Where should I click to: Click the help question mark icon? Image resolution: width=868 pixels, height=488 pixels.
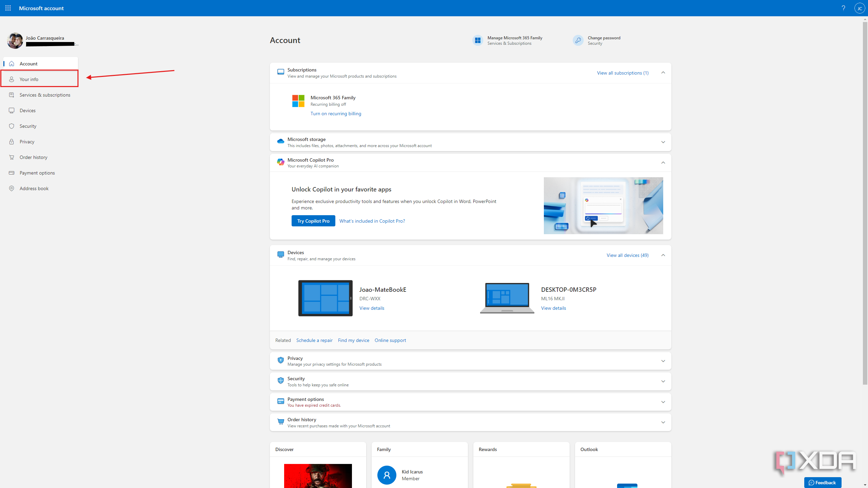click(844, 8)
